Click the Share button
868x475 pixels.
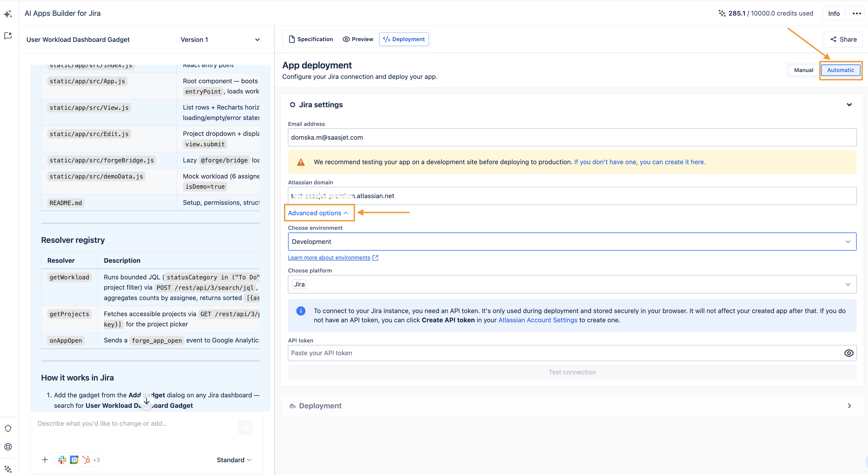(843, 39)
